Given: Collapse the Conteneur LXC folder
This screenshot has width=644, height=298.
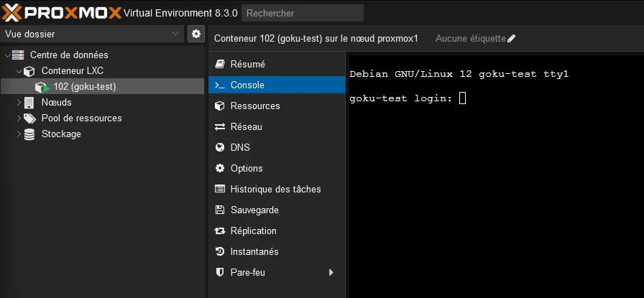Looking at the screenshot, I should click(x=19, y=71).
